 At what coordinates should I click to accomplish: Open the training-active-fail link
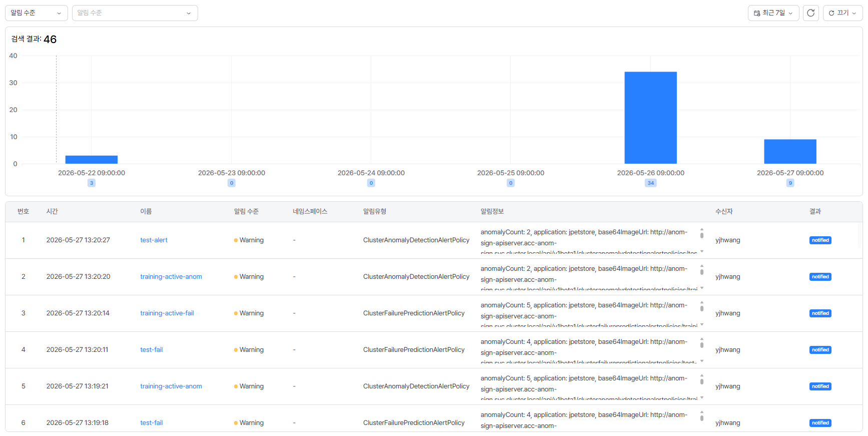point(167,313)
